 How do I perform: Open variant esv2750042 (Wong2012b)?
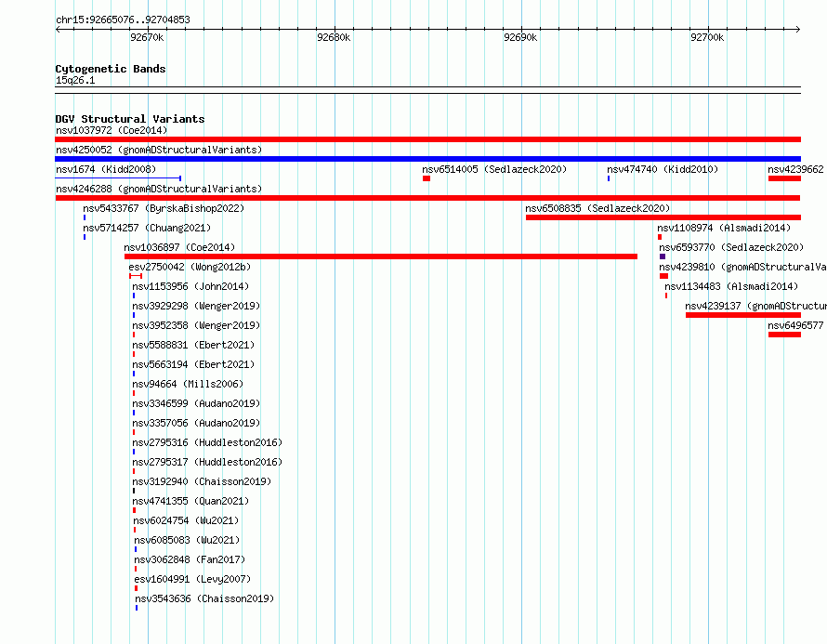click(190, 267)
